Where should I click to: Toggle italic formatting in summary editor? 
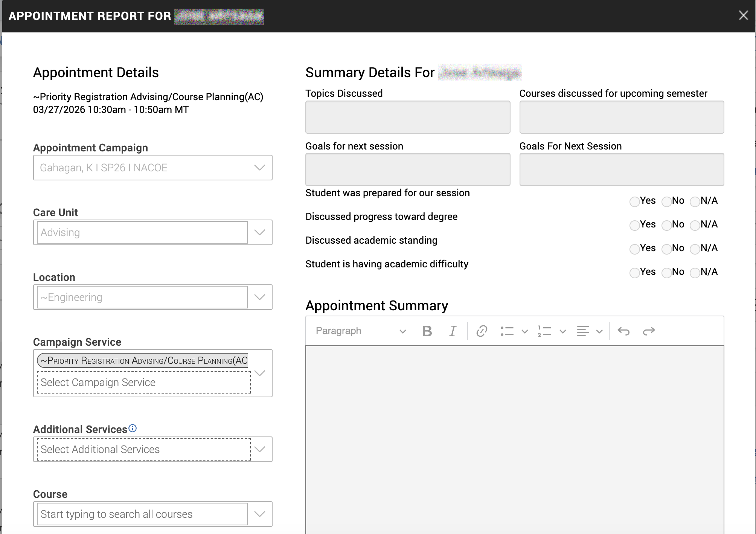pos(453,331)
